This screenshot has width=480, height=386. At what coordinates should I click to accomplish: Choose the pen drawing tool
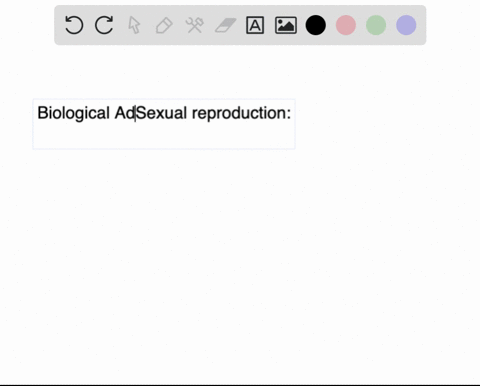tap(164, 25)
